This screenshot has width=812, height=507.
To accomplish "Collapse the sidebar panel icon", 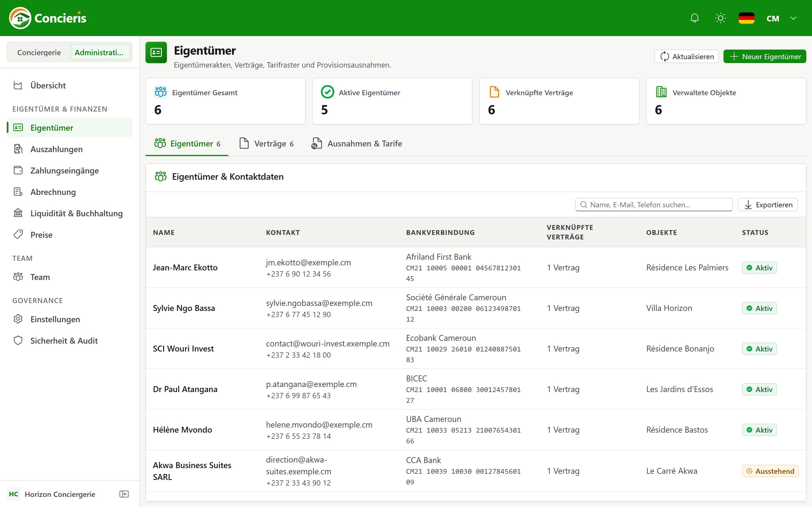I will [124, 494].
